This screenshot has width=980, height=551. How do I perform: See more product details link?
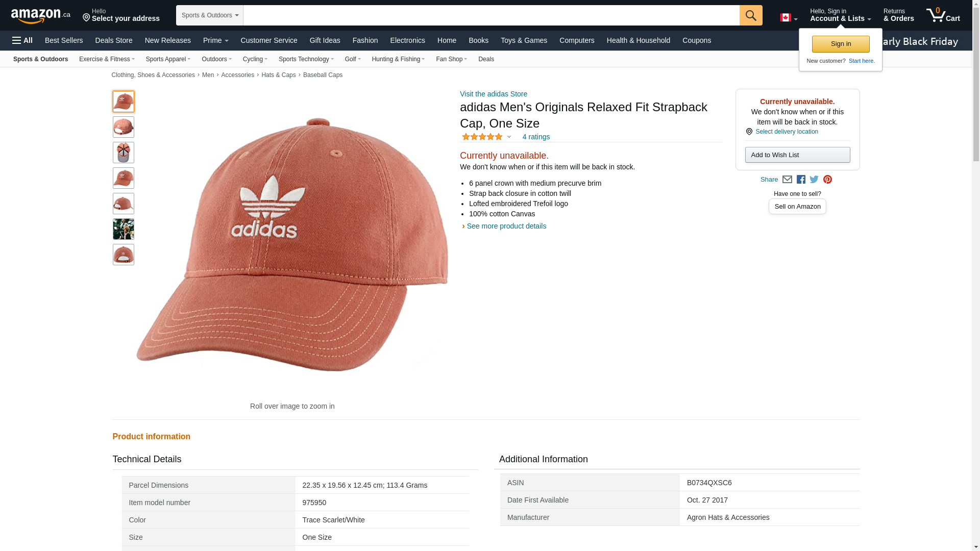point(506,226)
